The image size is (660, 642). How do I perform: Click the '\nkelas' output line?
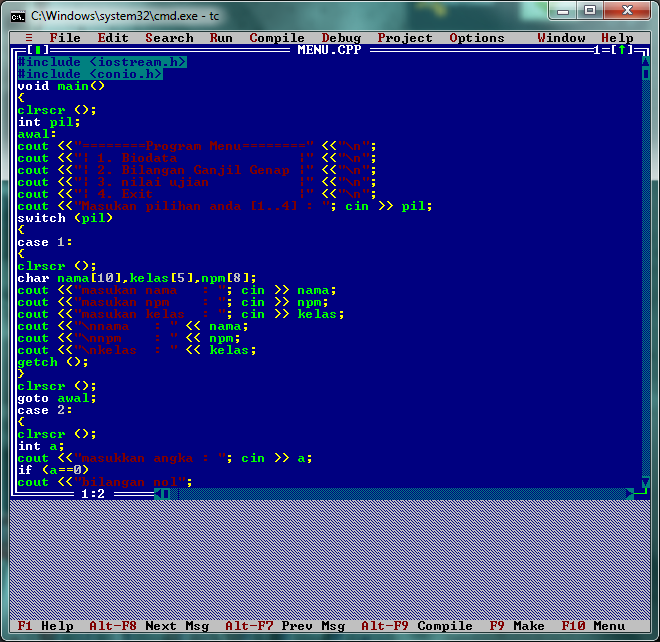(x=137, y=350)
